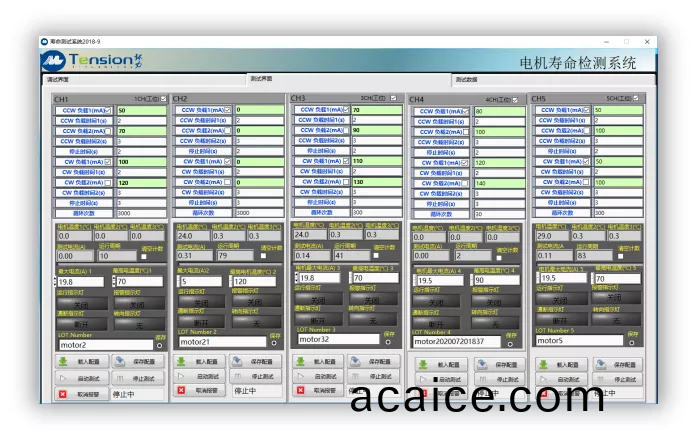
Task: Toggle the 4CH station checkbox
Action: [515, 100]
